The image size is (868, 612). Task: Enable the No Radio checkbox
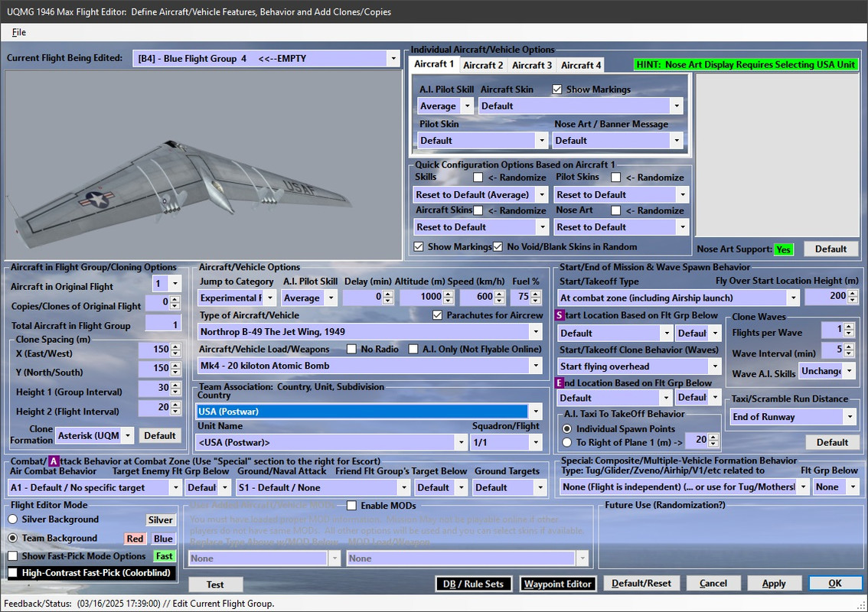351,349
